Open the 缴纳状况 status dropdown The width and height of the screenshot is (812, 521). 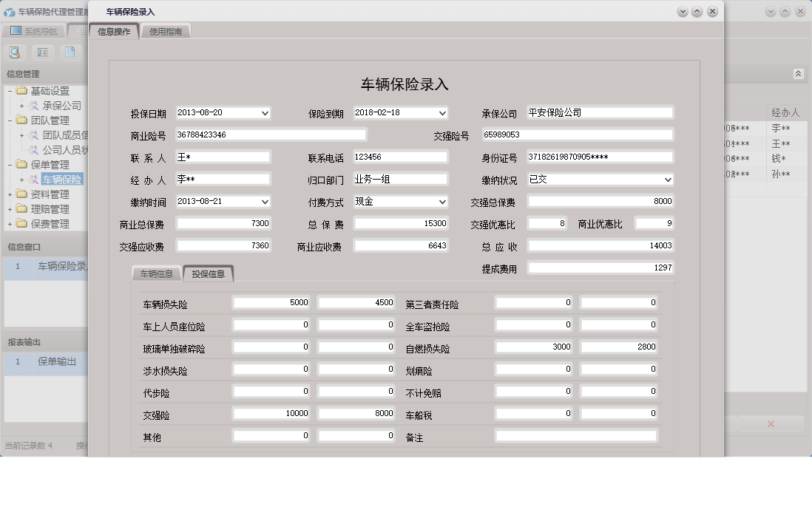[668, 179]
